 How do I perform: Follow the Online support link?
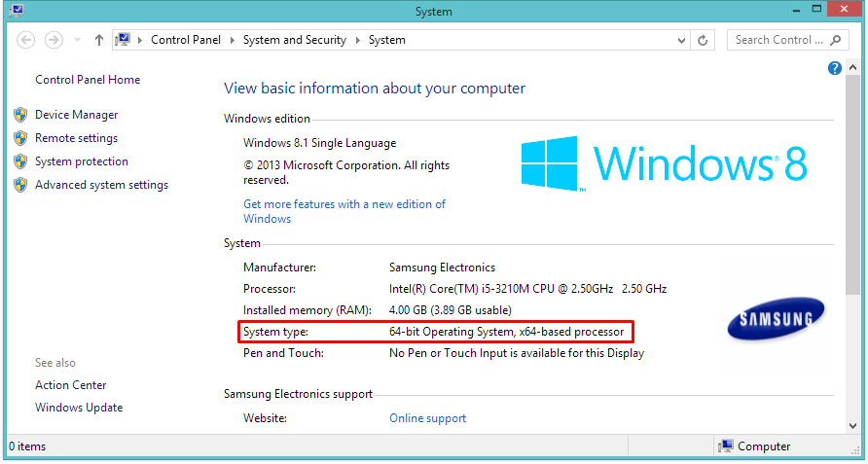pyautogui.click(x=427, y=418)
